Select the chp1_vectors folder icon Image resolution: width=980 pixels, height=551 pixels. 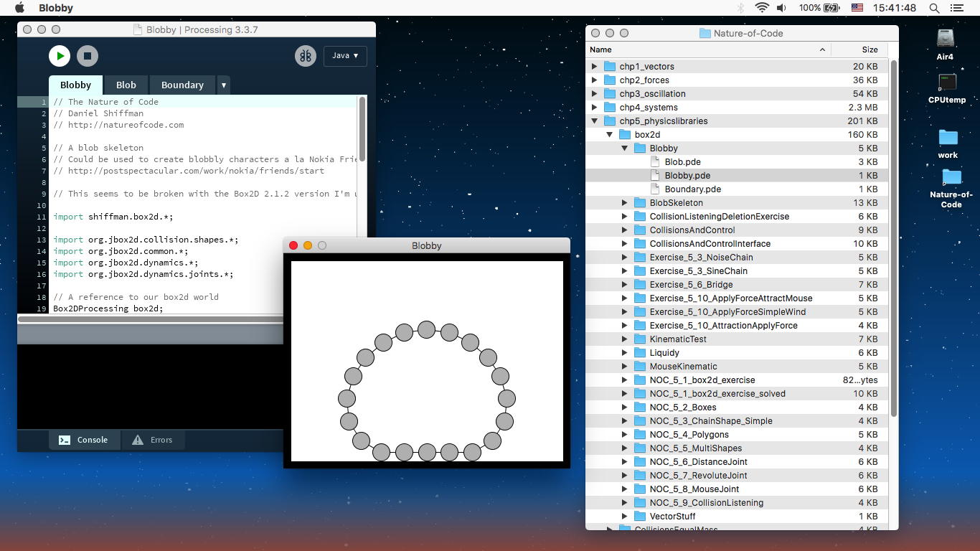click(x=610, y=66)
